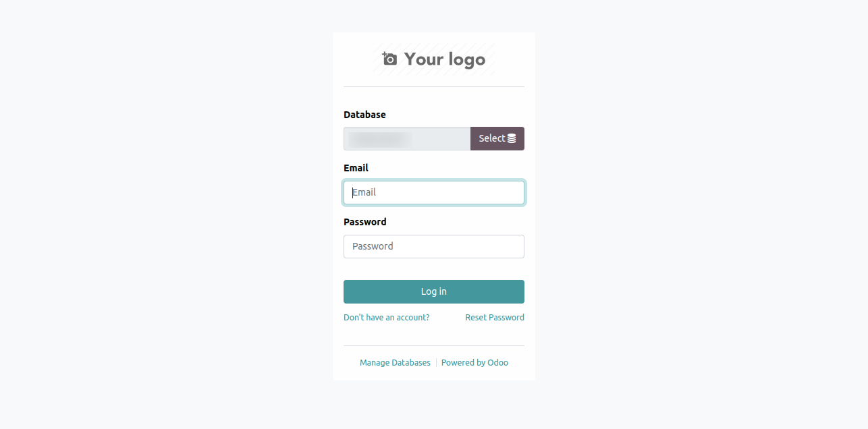Focus the Password input field
This screenshot has height=429, width=868.
(434, 246)
